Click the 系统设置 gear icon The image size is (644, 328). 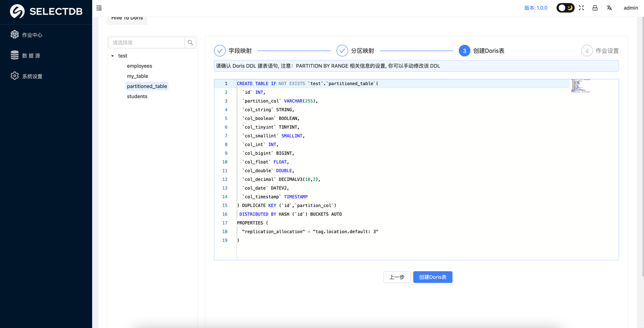click(15, 76)
